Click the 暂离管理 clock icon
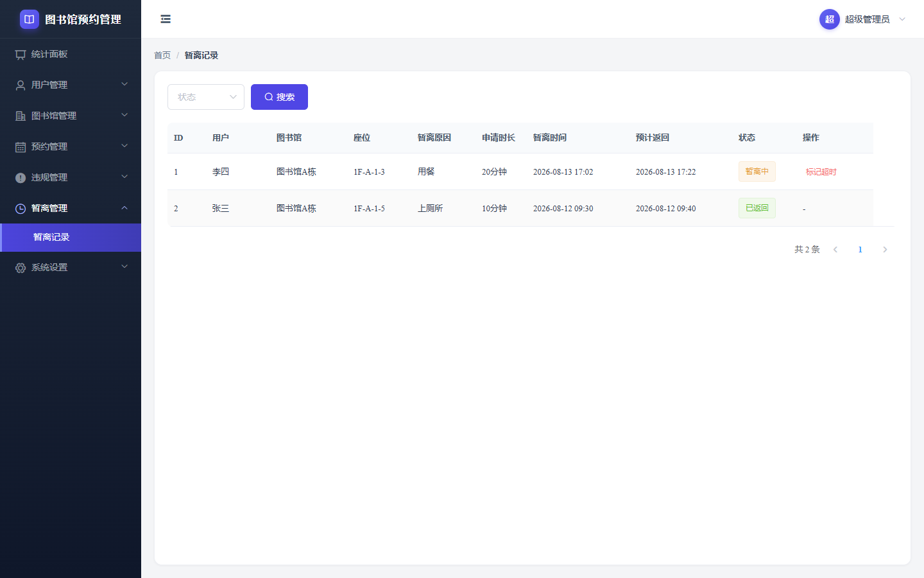924x578 pixels. (21, 209)
